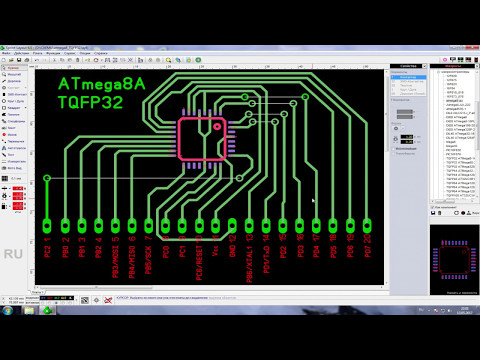Click the macro preview thumbnail

point(454,260)
